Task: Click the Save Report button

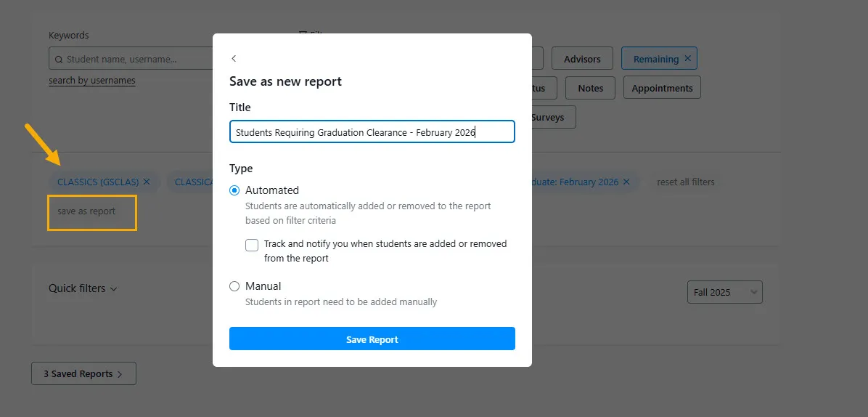Action: pyautogui.click(x=372, y=339)
